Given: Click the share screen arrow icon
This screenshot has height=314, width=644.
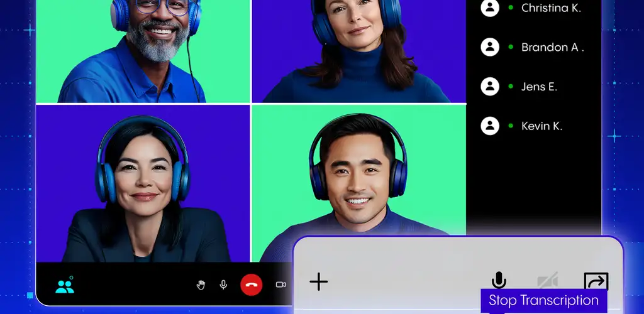Looking at the screenshot, I should coord(596,281).
